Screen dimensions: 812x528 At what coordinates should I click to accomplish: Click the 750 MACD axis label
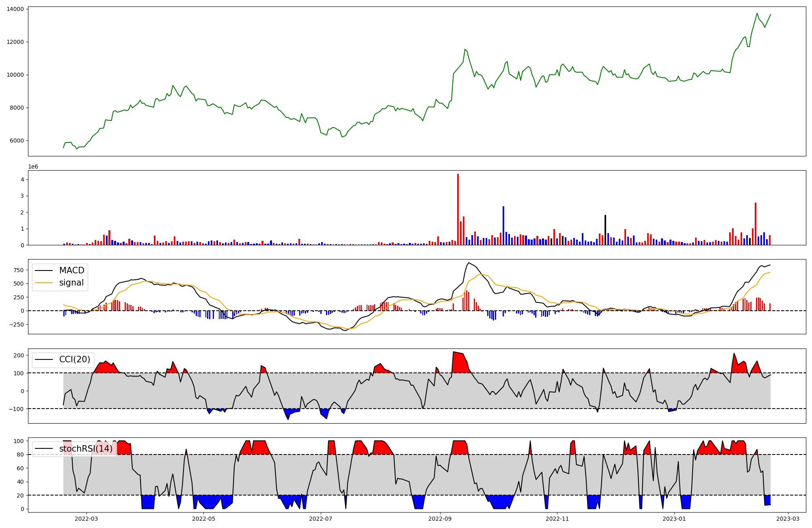[19, 270]
